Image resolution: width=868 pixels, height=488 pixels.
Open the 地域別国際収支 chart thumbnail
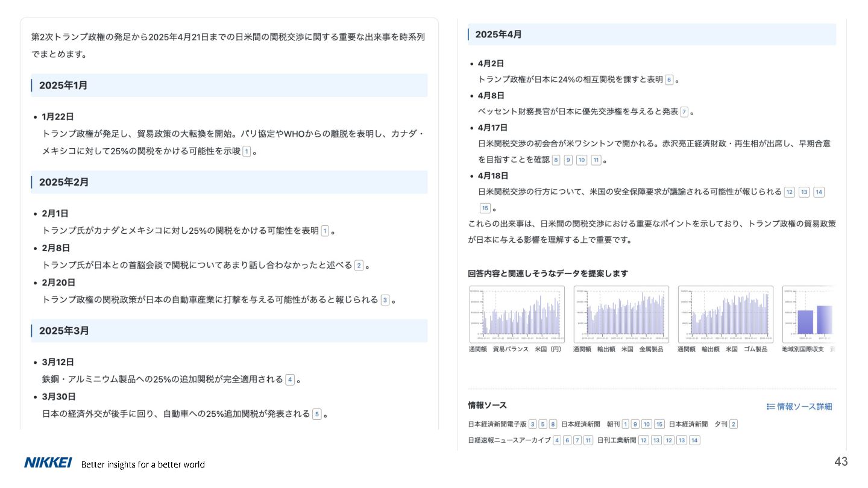click(809, 314)
